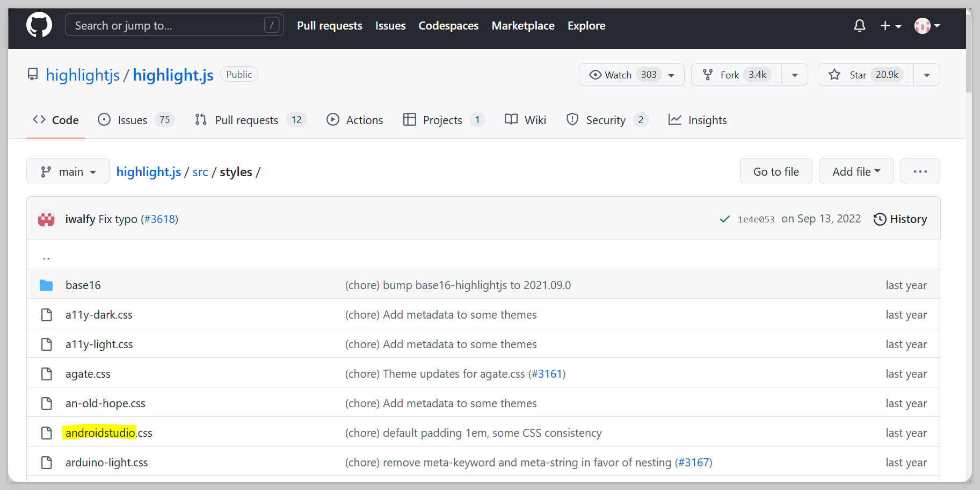Open a11y-dark.css file

click(x=99, y=315)
